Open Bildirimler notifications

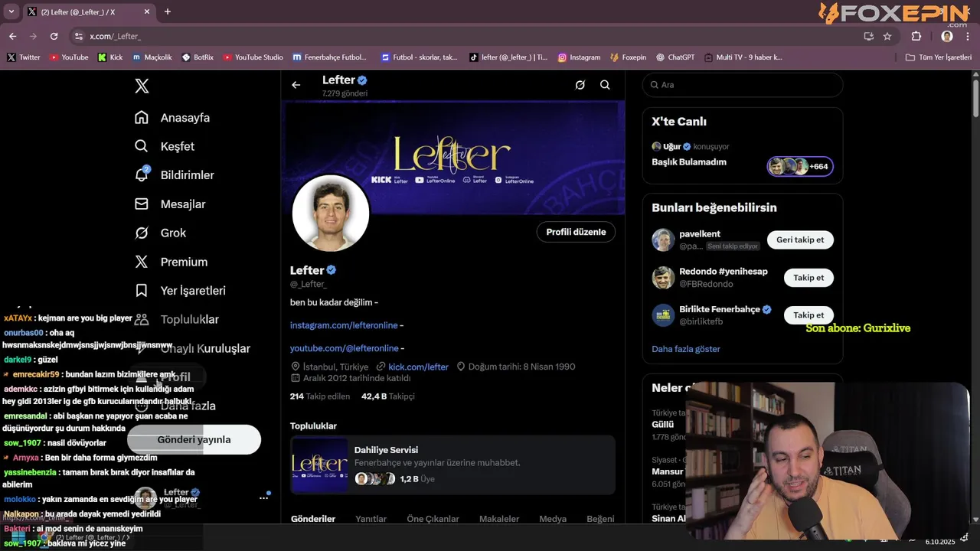[175, 175]
